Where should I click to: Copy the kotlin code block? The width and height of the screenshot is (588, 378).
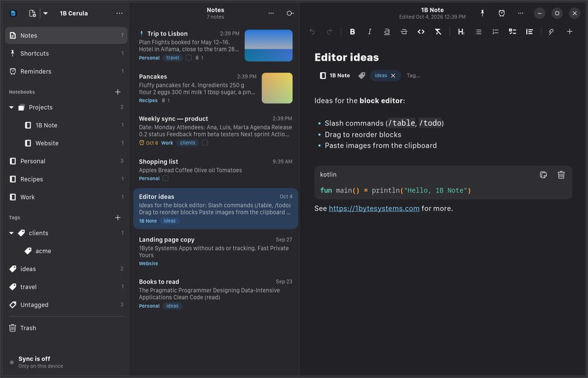(x=543, y=175)
